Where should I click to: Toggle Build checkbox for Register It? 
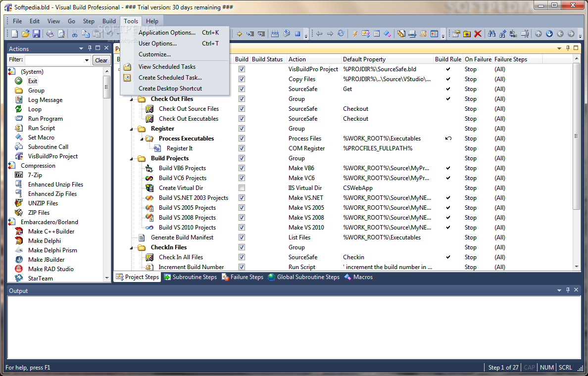pyautogui.click(x=242, y=148)
